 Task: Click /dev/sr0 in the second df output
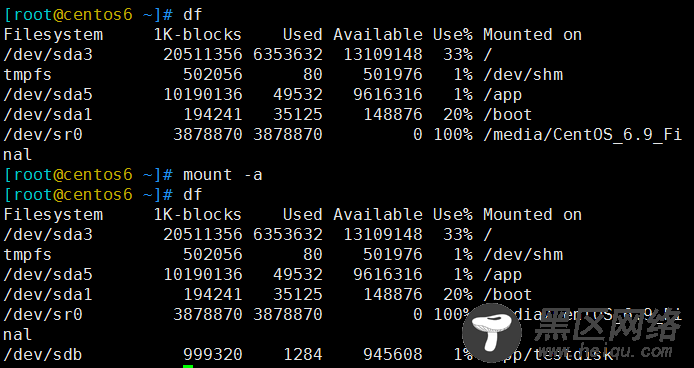(x=43, y=314)
